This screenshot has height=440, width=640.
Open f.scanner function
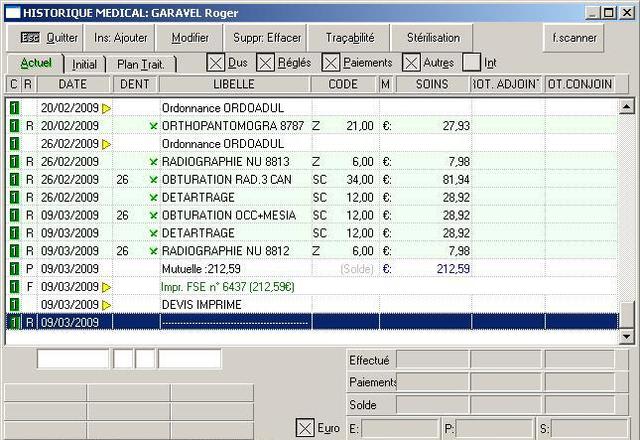(575, 38)
